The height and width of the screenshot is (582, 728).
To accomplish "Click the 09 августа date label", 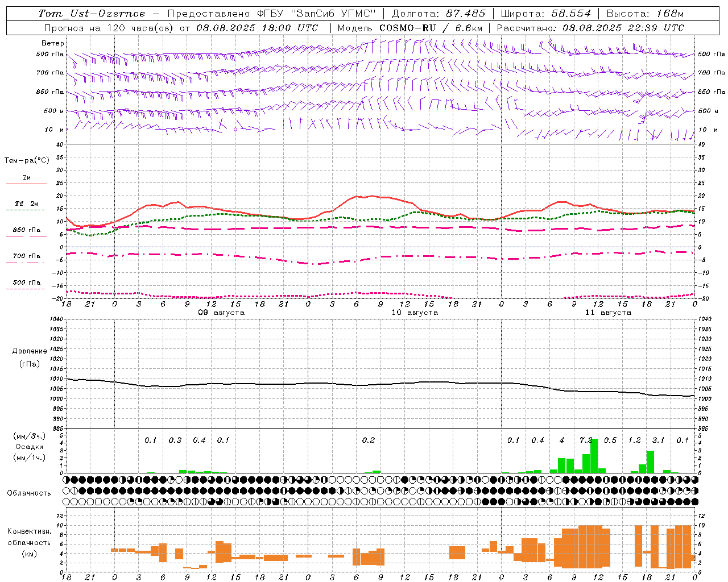I will [x=221, y=313].
